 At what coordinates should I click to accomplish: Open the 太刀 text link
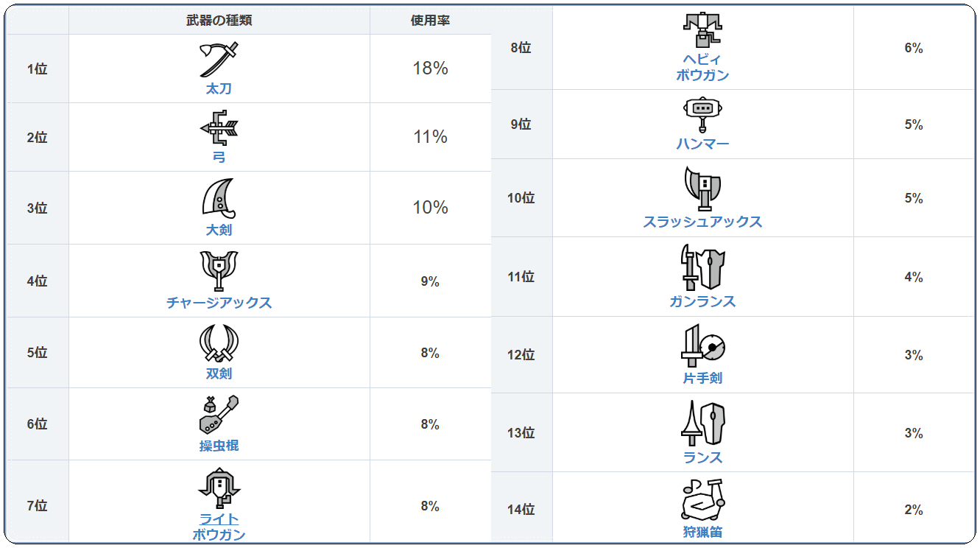click(219, 89)
